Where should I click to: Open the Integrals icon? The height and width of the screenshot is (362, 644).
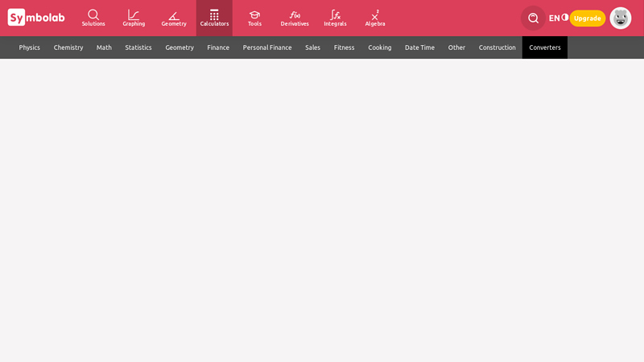click(x=335, y=18)
